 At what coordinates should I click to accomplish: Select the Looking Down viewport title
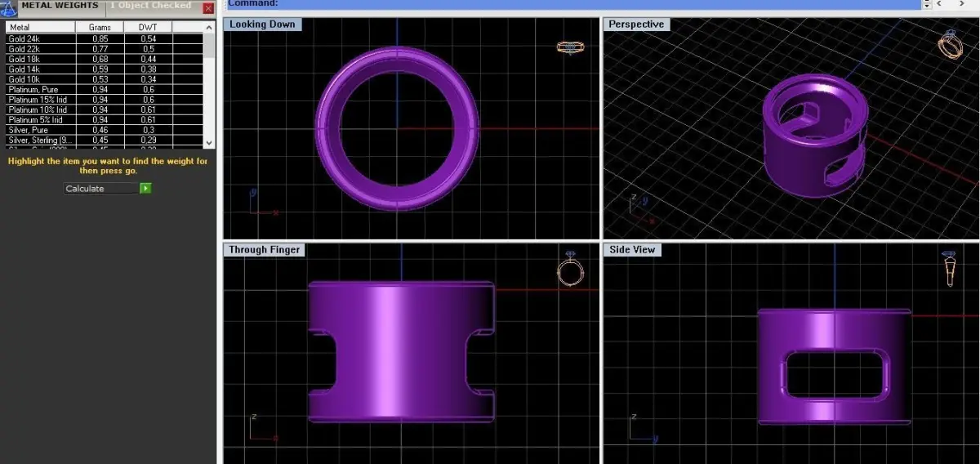pos(262,25)
